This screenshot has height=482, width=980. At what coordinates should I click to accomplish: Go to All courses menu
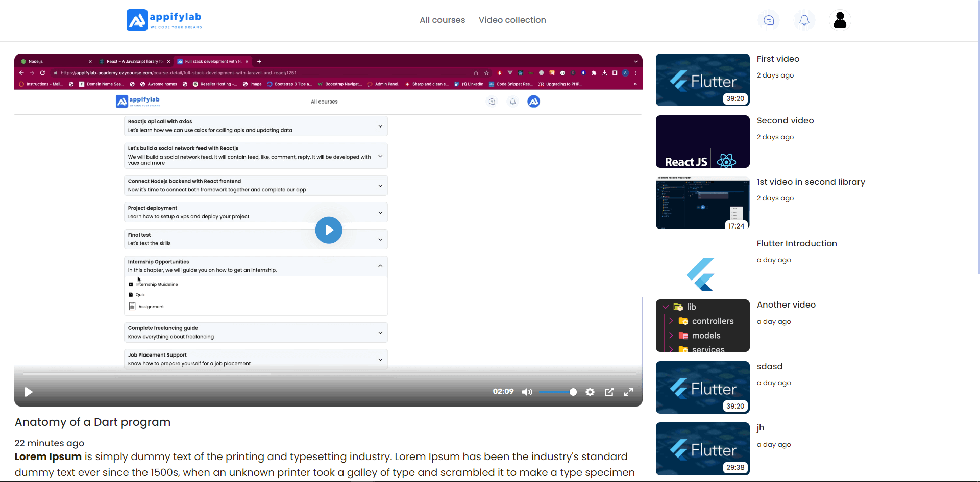pyautogui.click(x=442, y=20)
